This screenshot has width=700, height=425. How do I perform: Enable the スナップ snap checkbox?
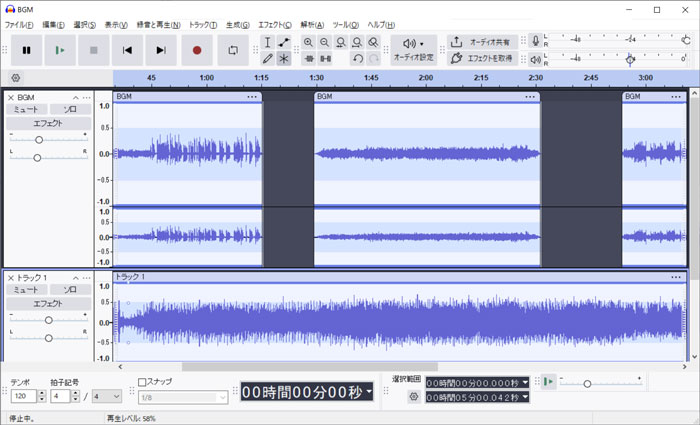[x=142, y=382]
